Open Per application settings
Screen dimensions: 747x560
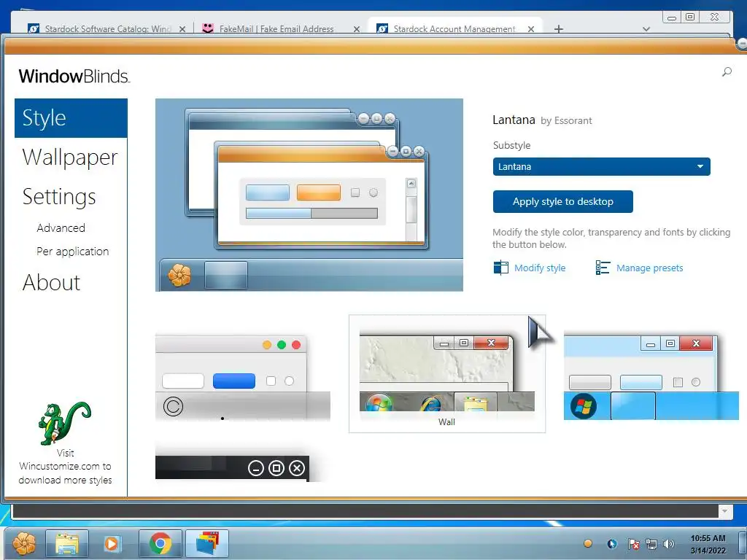pyautogui.click(x=72, y=252)
